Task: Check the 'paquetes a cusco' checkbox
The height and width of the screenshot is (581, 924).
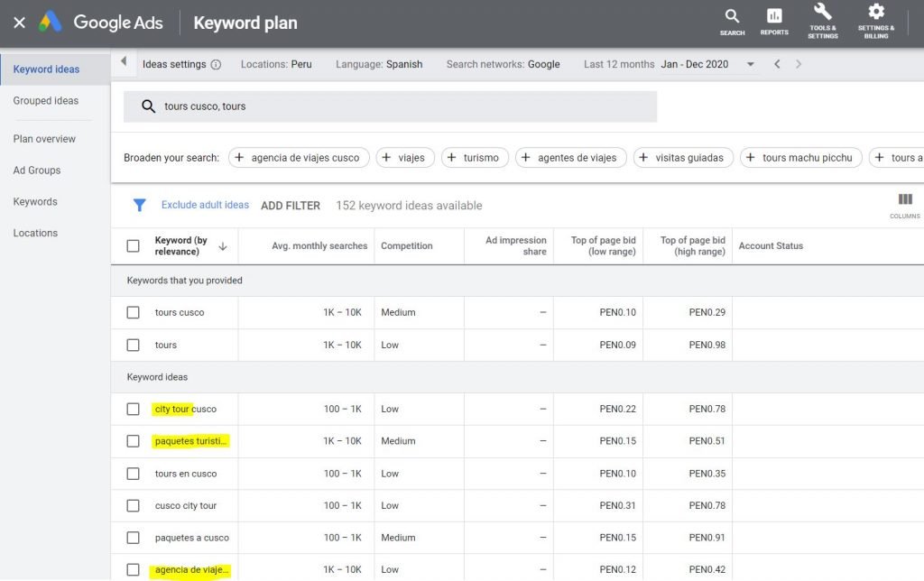Action: [x=134, y=538]
